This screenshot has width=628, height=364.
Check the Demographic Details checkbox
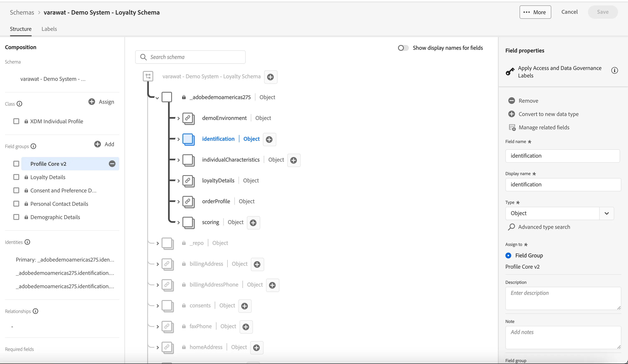point(16,217)
